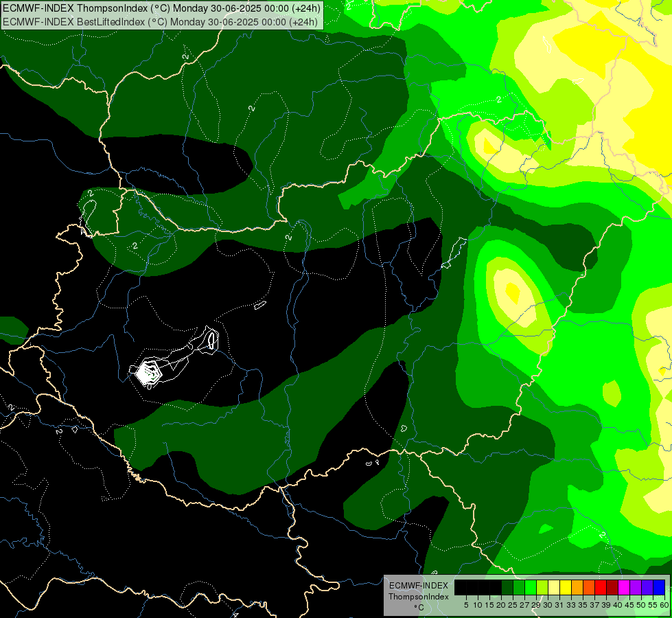Select the orange 33-35 legend swatch

click(577, 587)
